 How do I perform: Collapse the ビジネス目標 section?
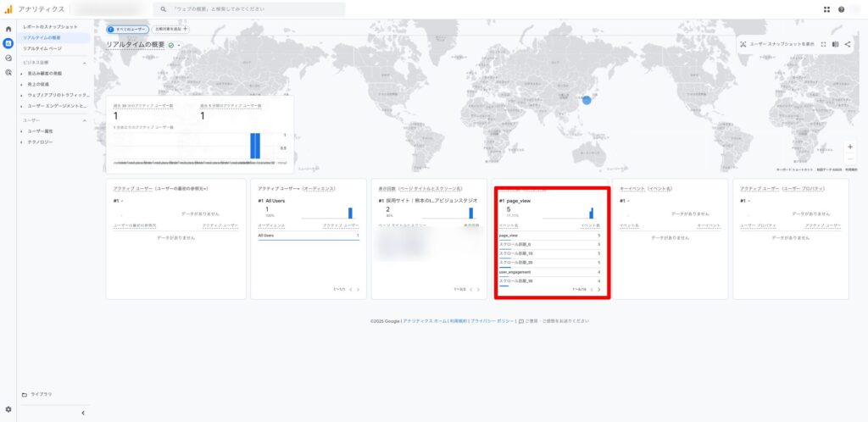[x=85, y=63]
